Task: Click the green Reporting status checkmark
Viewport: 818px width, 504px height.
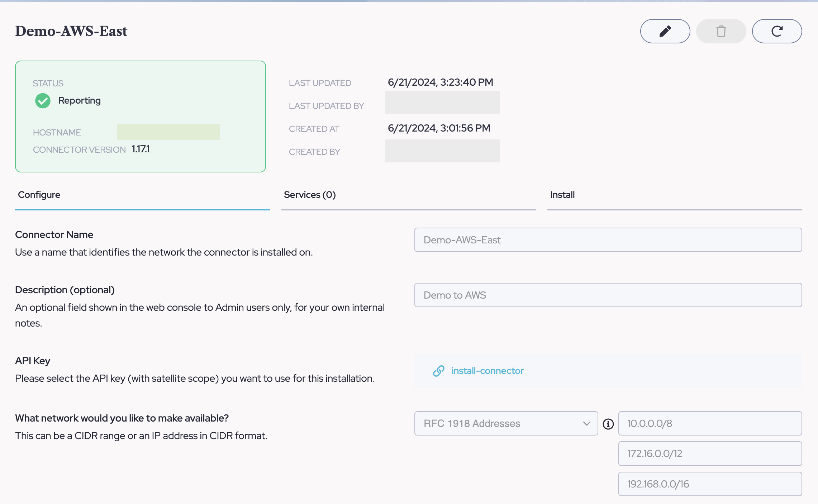Action: 43,101
